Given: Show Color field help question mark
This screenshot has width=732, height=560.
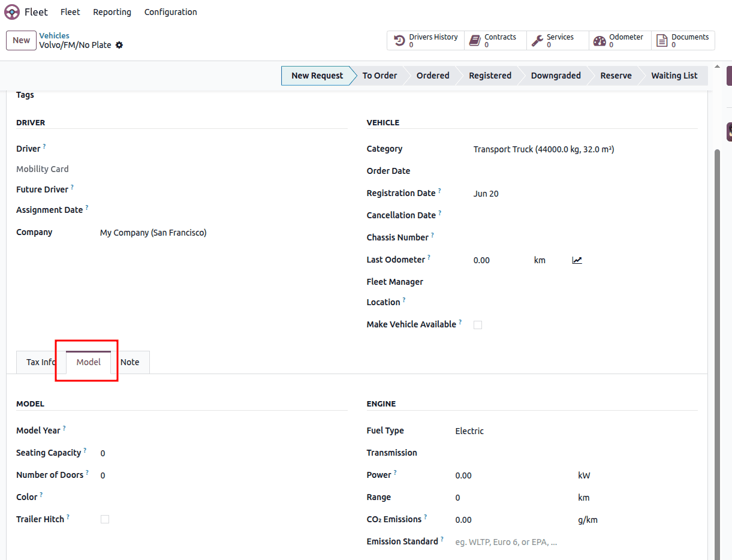Looking at the screenshot, I should pyautogui.click(x=41, y=495).
